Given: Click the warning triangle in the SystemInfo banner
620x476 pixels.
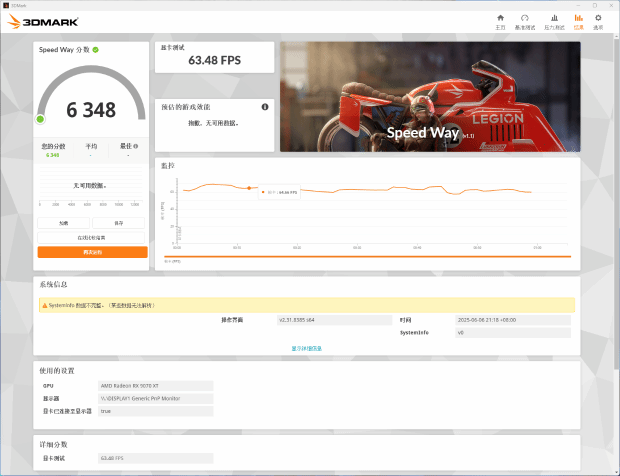Looking at the screenshot, I should (45, 305).
